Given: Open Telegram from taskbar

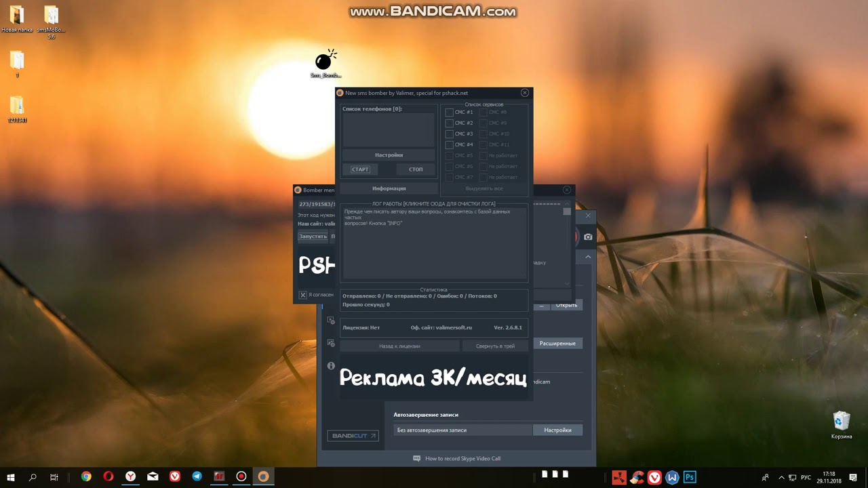Looking at the screenshot, I should coord(197,477).
